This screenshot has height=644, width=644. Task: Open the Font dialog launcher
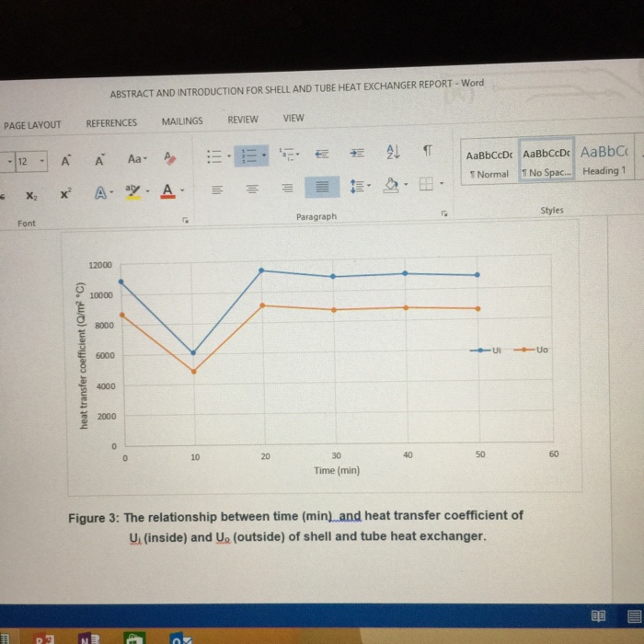(186, 221)
